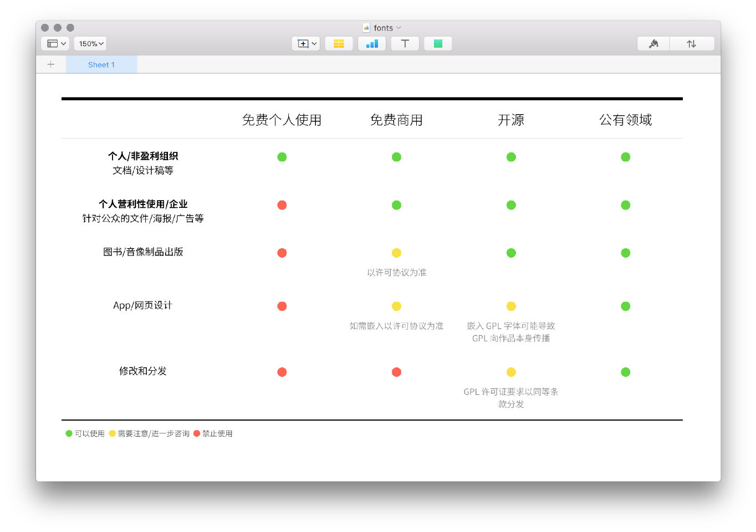Open the Sort and Filter arrows panel
Screen dimensions: 756x532
coord(691,44)
